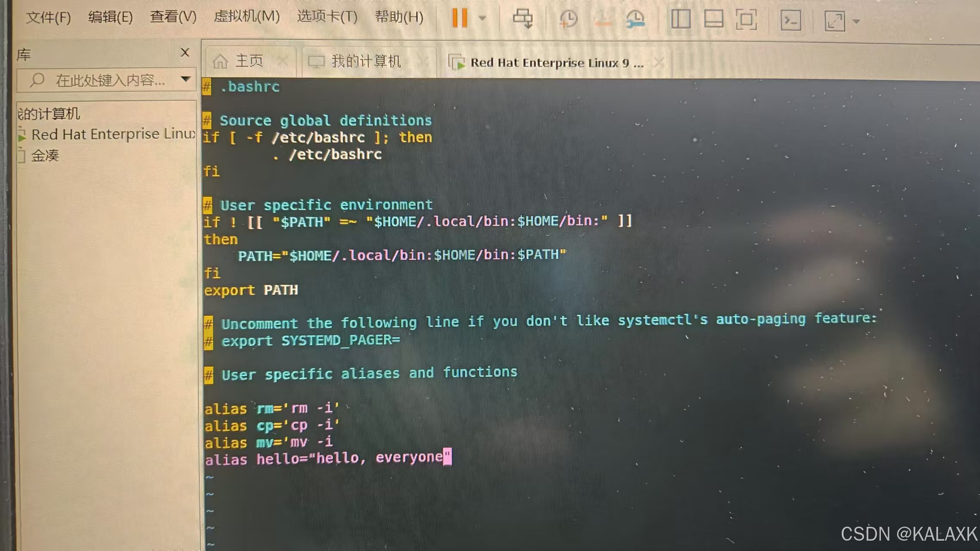
Task: Close the 库 library panel
Action: coord(185,53)
